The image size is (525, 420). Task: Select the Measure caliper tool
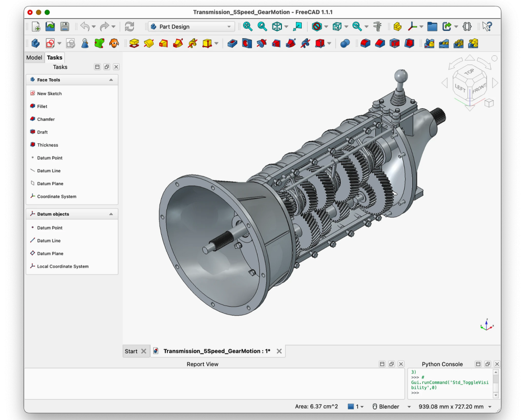pos(377,26)
